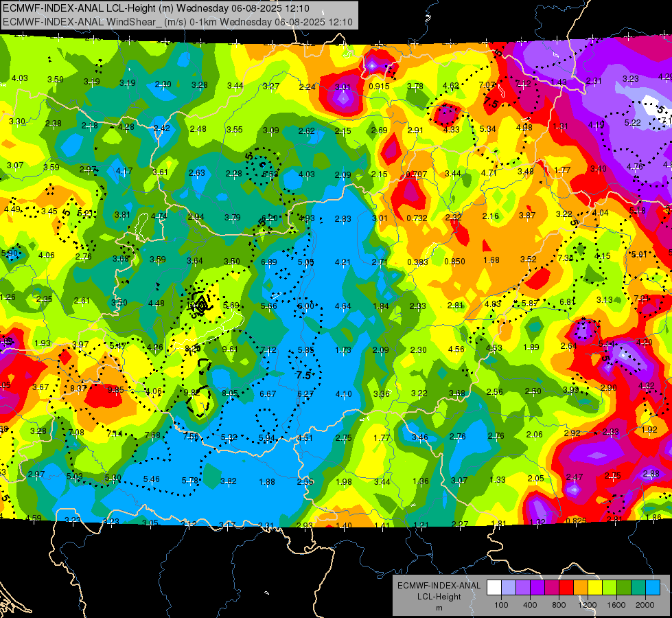Viewport: 672px width, 618px height.
Task: Click the wind shear value 5.69
Action: 231,305
